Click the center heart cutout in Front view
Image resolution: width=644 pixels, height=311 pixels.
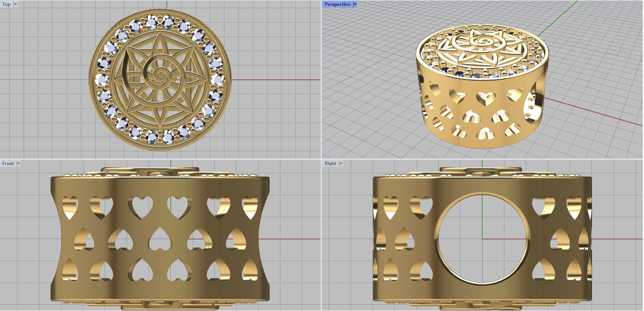[x=160, y=239]
